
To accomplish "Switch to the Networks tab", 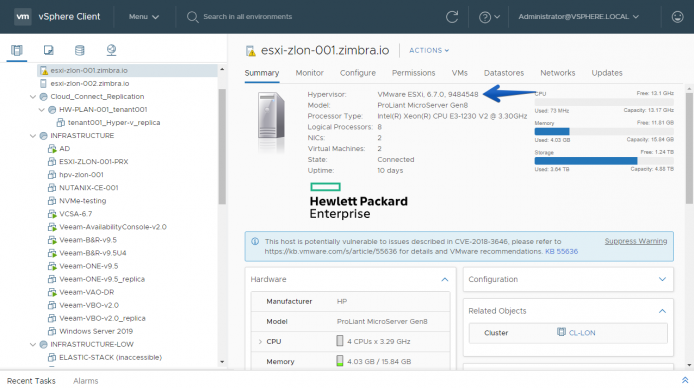I will pos(558,73).
